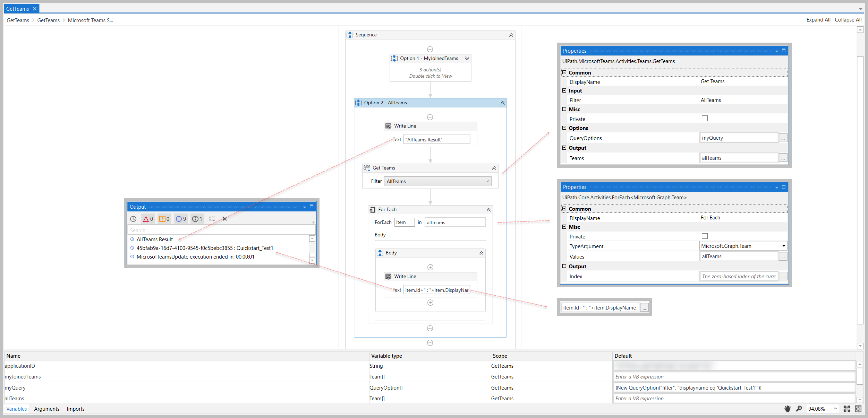The image size is (868, 418).
Task: Collapse the top-level Sequence activity
Action: tap(511, 35)
